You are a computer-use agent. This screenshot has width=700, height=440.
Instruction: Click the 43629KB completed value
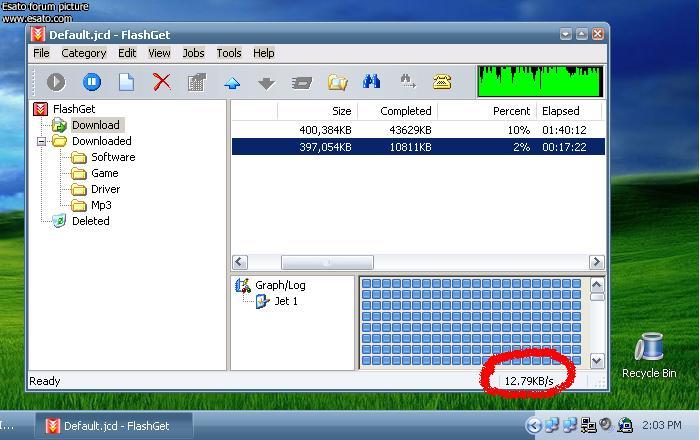coord(410,130)
